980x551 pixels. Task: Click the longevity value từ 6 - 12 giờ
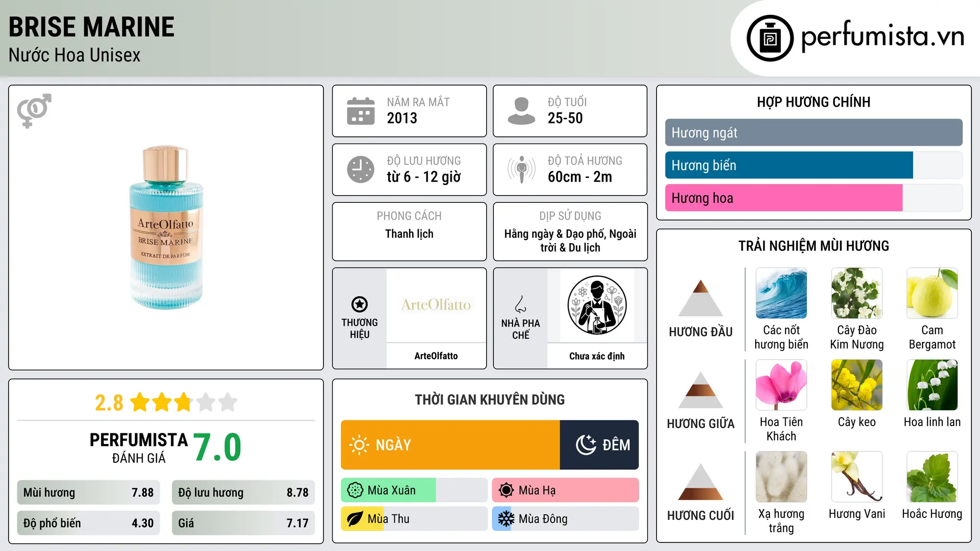pyautogui.click(x=423, y=177)
